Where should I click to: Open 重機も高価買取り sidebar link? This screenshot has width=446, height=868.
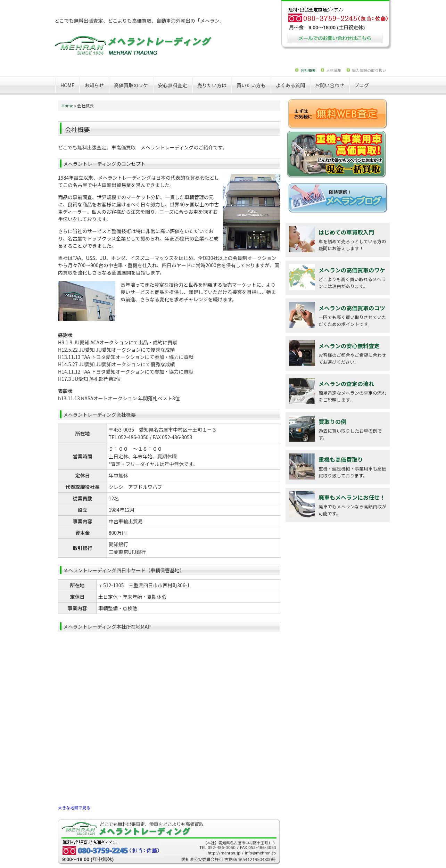(340, 460)
